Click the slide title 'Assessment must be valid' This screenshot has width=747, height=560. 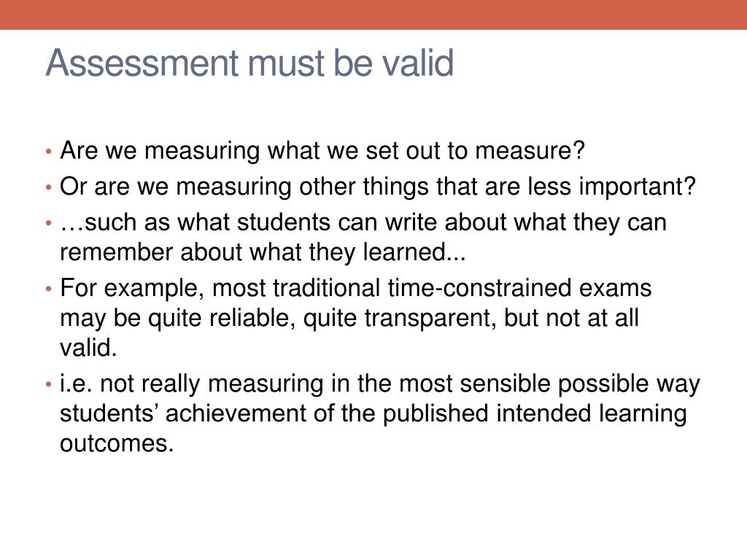click(x=249, y=63)
